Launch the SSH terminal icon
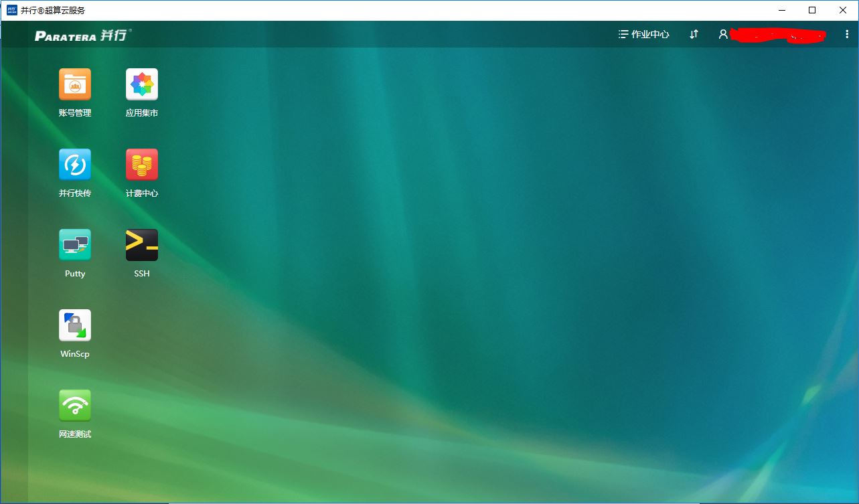This screenshot has height=504, width=859. pos(142,246)
